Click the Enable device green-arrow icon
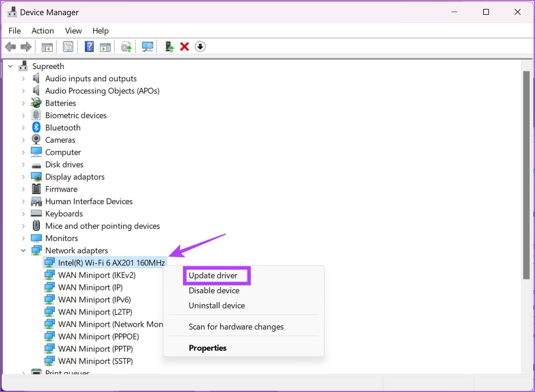Screen dimensions: 535x392 click(169, 47)
